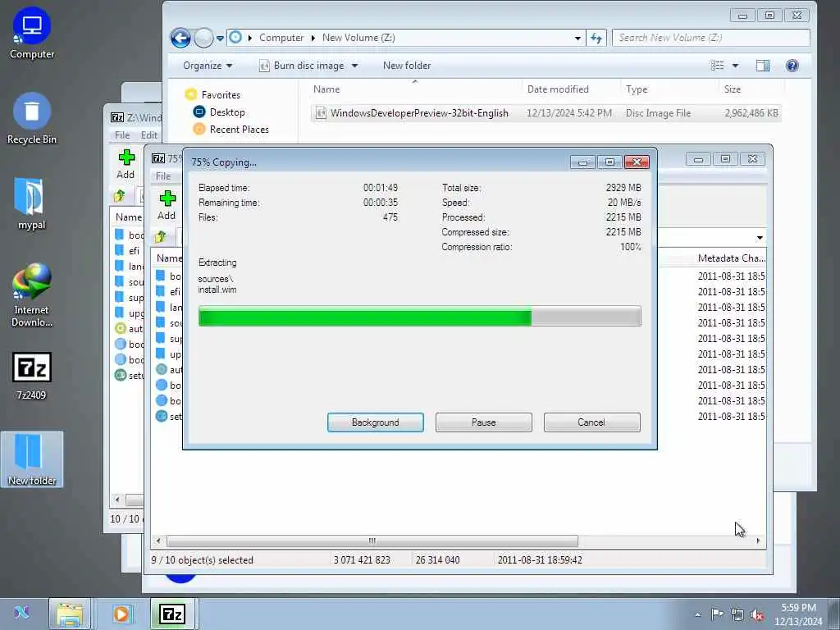840x630 pixels.
Task: Expand 7-Zip address path dropdown
Action: pyautogui.click(x=760, y=238)
